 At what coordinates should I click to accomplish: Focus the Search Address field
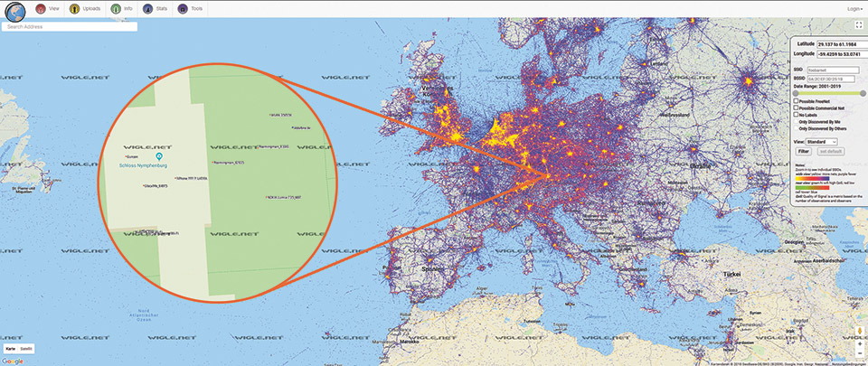tap(70, 26)
